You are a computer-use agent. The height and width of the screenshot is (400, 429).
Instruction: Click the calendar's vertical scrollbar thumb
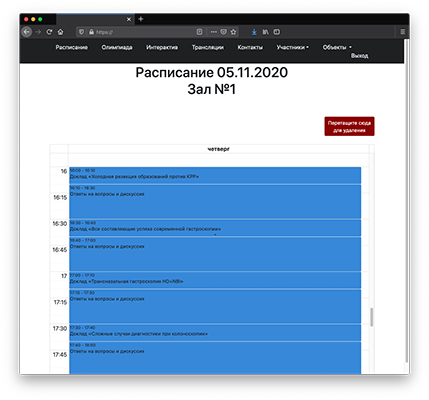pos(371,317)
